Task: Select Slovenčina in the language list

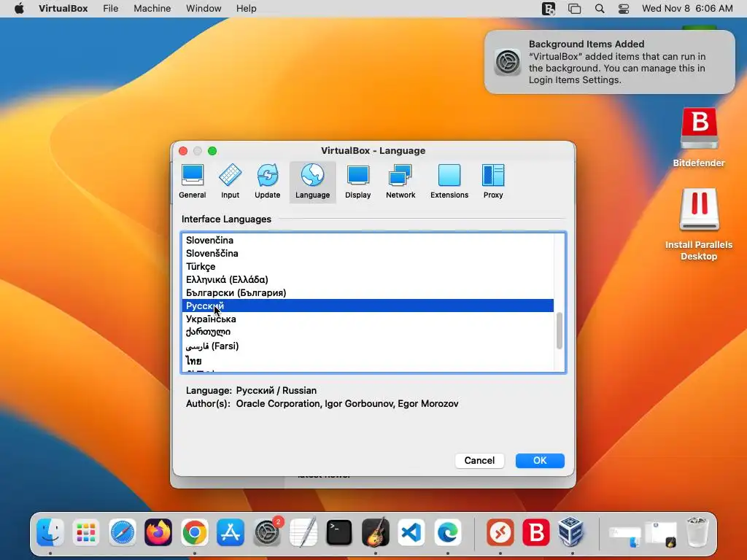Action: pyautogui.click(x=368, y=240)
